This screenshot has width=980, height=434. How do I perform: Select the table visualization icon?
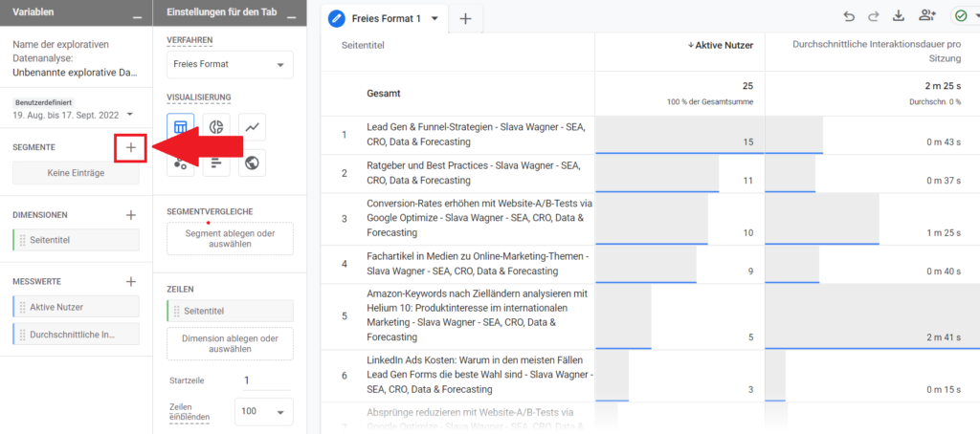tap(181, 127)
